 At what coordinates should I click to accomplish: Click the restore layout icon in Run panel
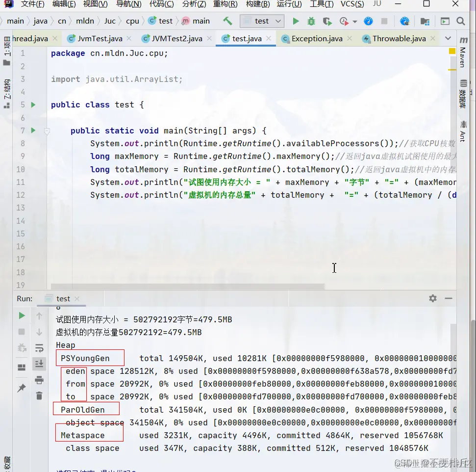(22, 367)
